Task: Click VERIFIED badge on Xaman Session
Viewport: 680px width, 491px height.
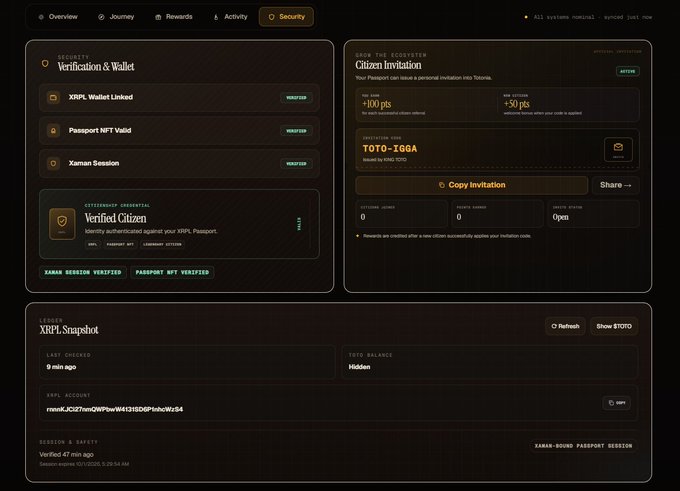Action: [x=296, y=164]
